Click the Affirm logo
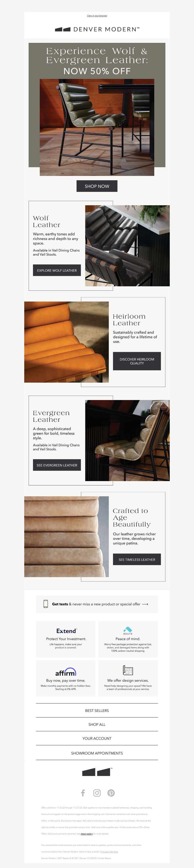Screen dimensions: 194x868 pyautogui.click(x=66, y=672)
